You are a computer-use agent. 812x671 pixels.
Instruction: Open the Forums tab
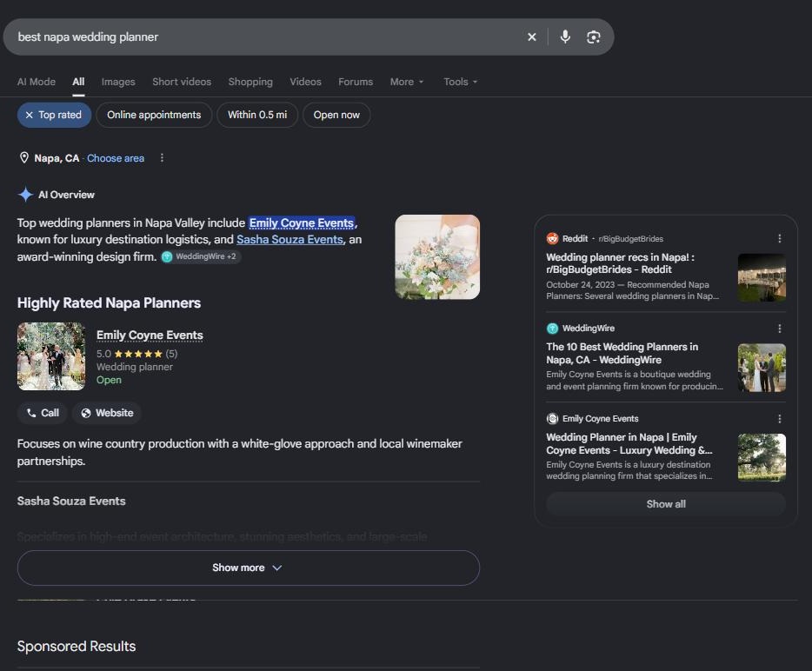[x=356, y=82]
